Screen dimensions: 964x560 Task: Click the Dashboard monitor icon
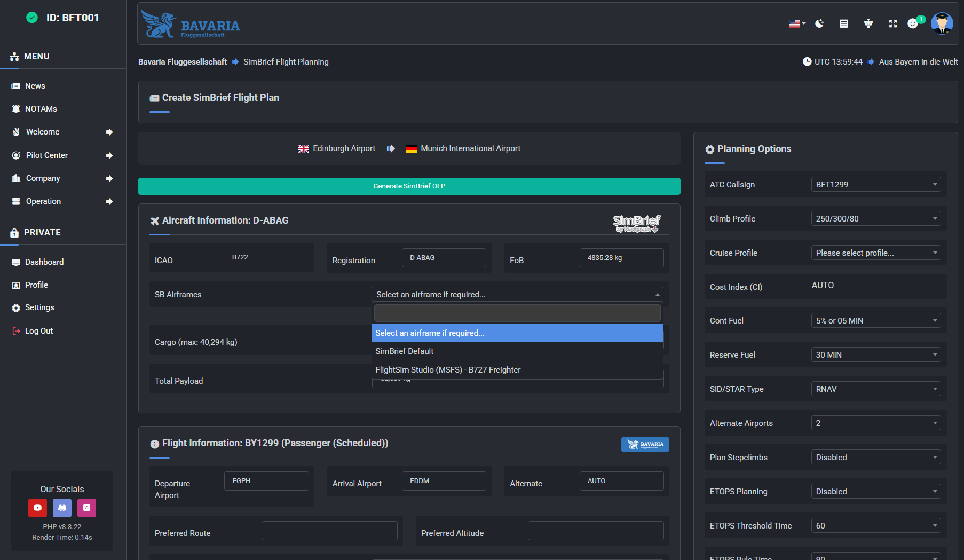(x=16, y=262)
